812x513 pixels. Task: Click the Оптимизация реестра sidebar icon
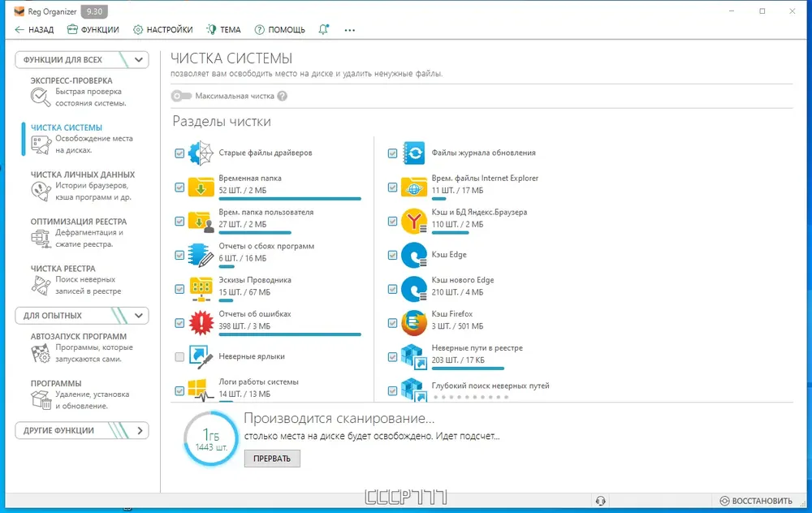tap(41, 238)
